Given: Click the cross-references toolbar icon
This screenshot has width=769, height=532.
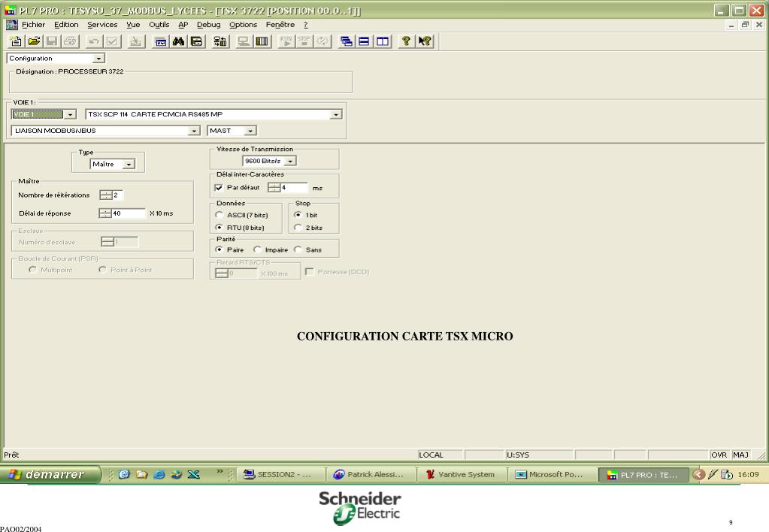Looking at the screenshot, I should pyautogui.click(x=197, y=41).
